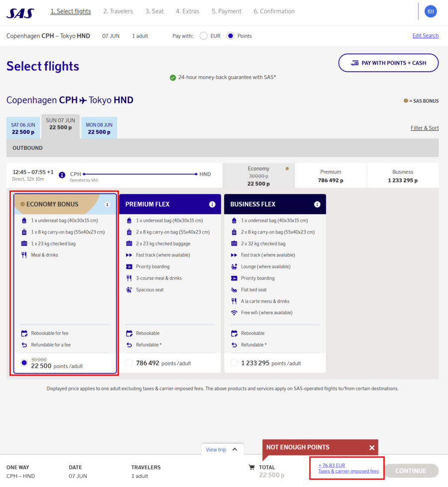Select EUR as payment currency

pos(204,36)
